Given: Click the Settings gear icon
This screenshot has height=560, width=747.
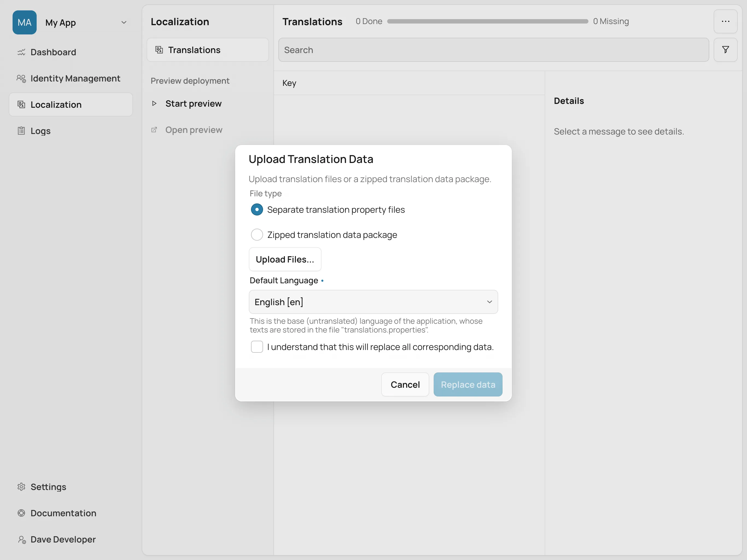Looking at the screenshot, I should click(21, 487).
